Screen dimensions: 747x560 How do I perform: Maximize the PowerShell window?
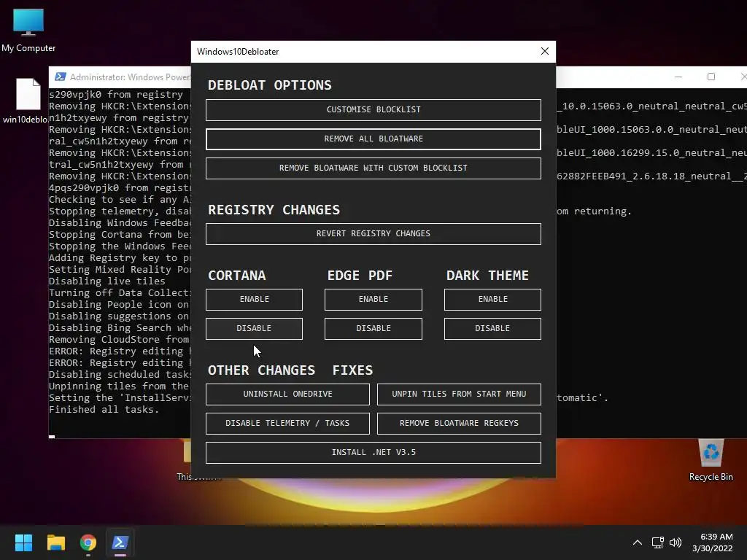[x=711, y=77]
